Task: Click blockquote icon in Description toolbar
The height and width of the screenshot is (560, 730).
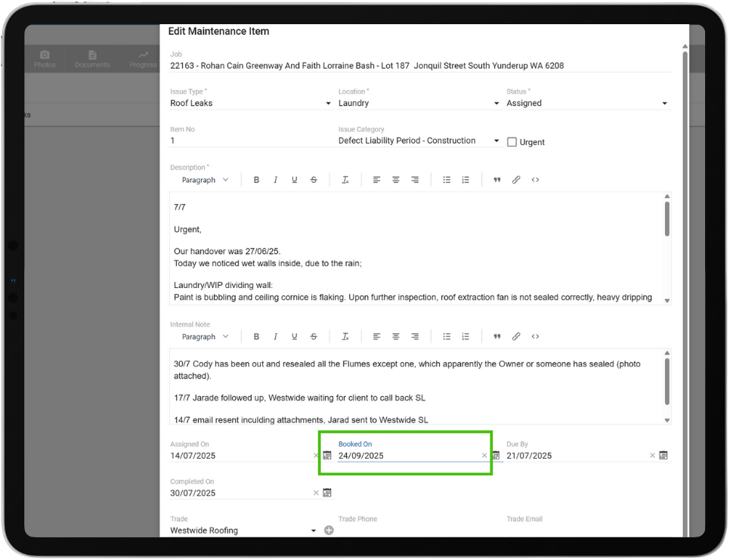Action: pyautogui.click(x=497, y=180)
